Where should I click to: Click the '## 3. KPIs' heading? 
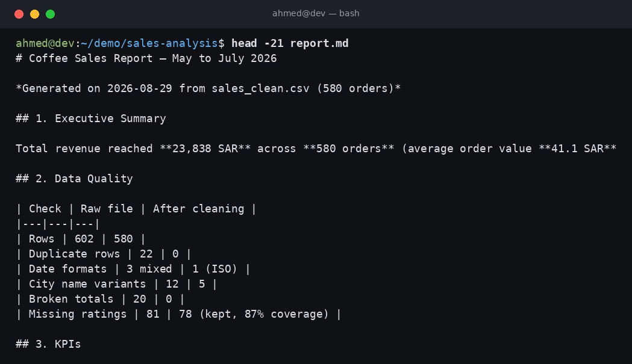coord(48,344)
